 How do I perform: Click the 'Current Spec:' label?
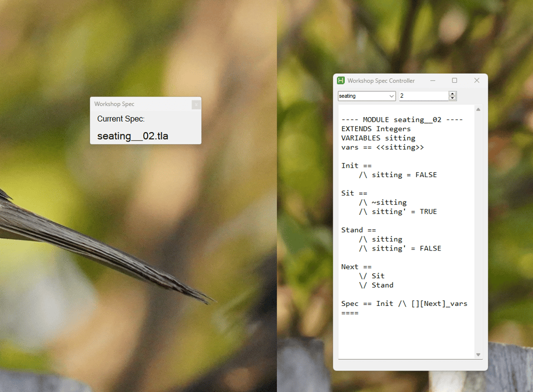(x=120, y=119)
